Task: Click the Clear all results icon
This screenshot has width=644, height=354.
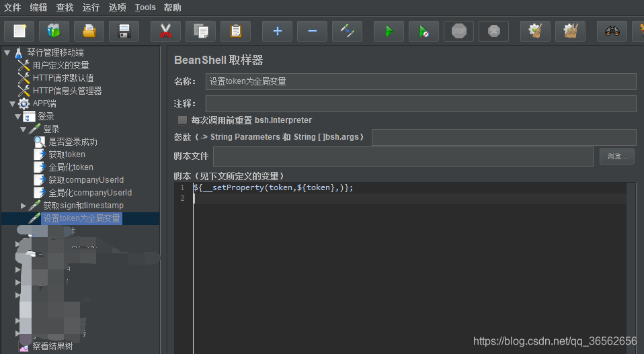Action: (x=570, y=31)
